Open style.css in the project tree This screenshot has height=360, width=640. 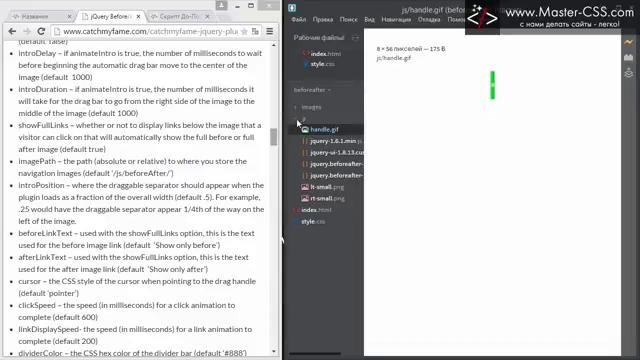click(x=313, y=222)
